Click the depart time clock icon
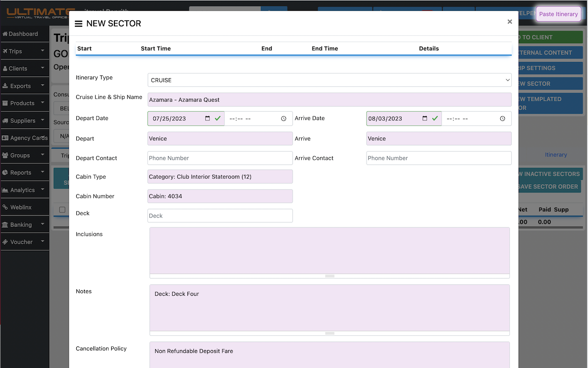Viewport: 588px width, 368px height. tap(283, 119)
